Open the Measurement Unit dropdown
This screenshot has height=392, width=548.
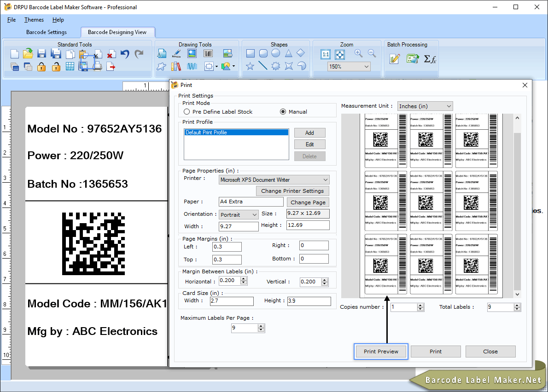coord(449,106)
